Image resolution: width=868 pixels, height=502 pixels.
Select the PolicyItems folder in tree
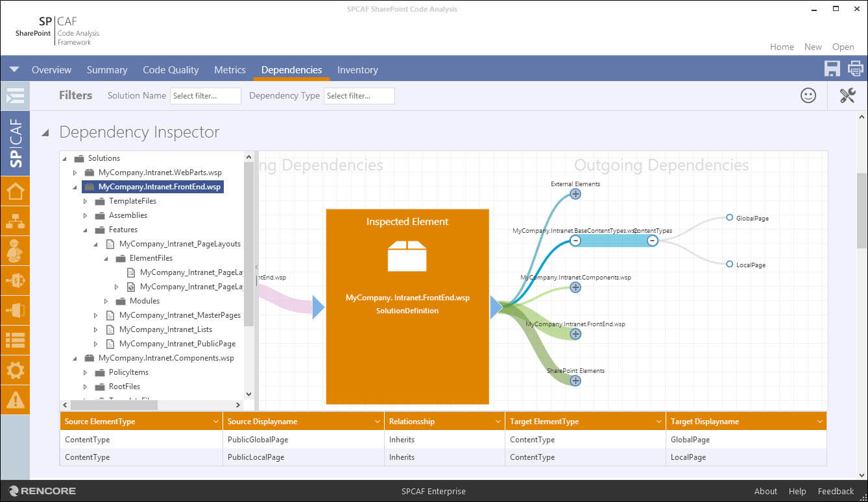coord(128,372)
